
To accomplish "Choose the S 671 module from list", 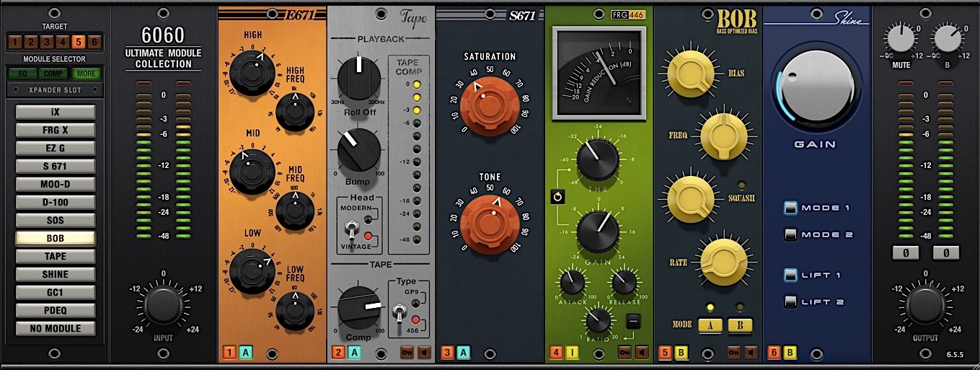I will tap(56, 167).
